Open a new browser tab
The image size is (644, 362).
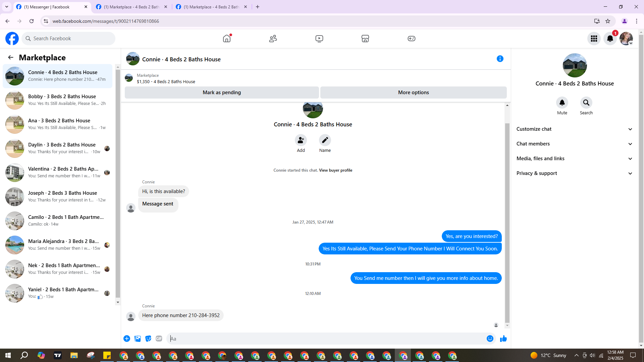pos(258,7)
